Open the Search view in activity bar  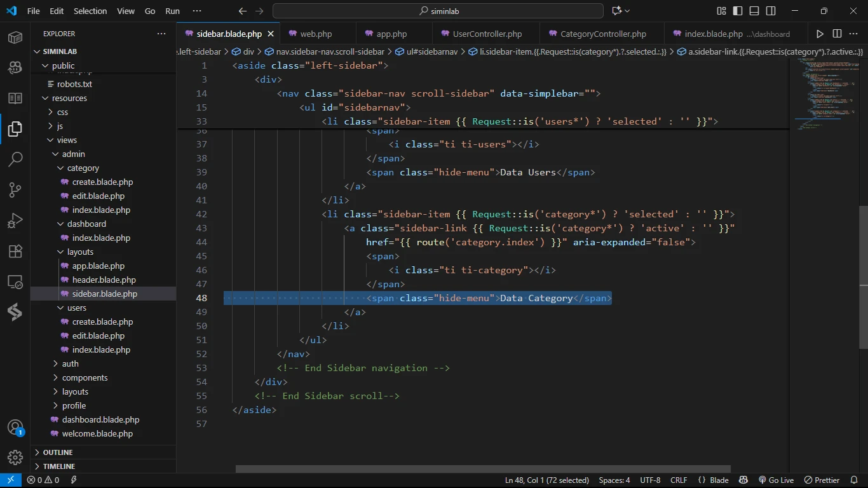point(15,159)
